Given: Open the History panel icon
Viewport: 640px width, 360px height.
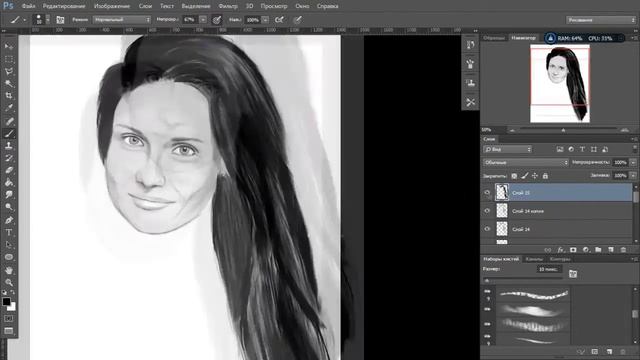Looking at the screenshot, I should [x=470, y=45].
